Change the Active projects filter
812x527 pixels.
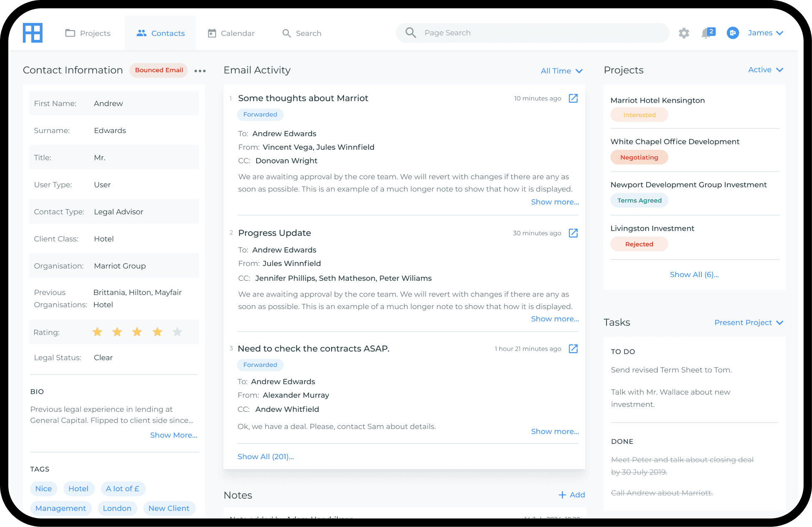[x=765, y=69]
